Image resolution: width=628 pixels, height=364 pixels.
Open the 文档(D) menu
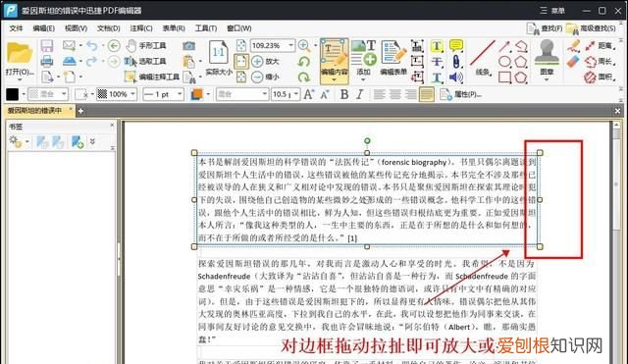109,28
